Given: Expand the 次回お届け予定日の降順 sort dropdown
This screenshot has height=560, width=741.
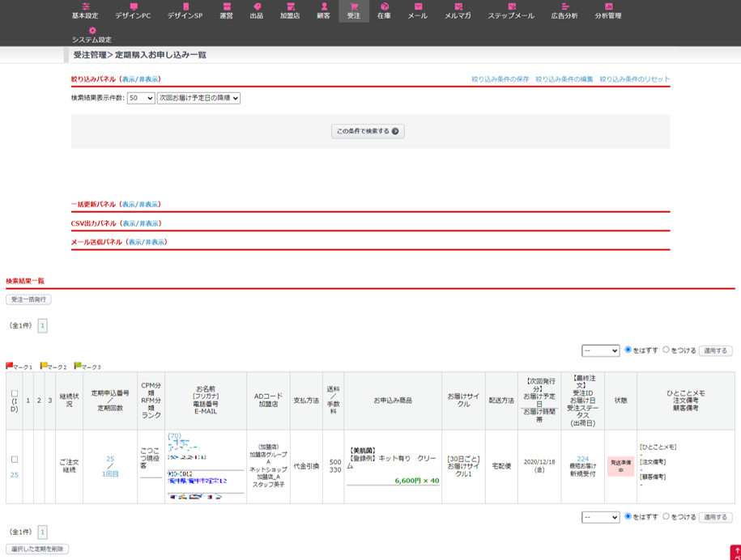Looking at the screenshot, I should (198, 98).
